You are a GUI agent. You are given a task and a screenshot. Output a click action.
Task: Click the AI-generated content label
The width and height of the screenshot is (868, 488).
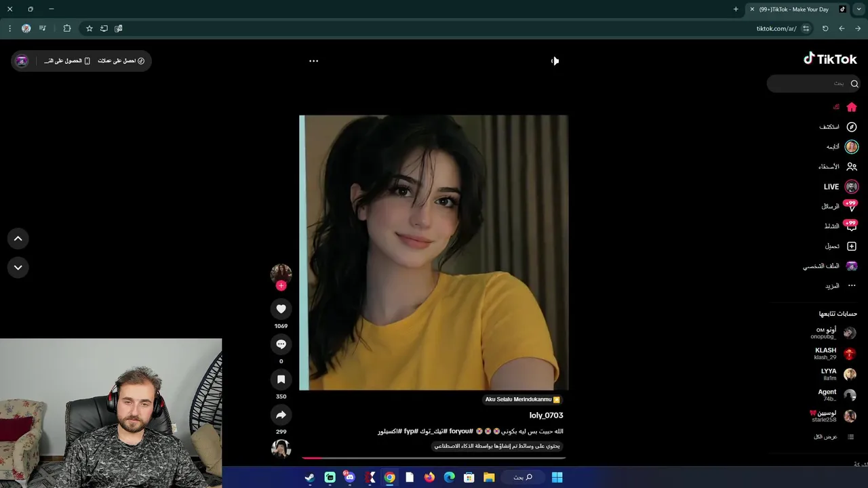(497, 446)
